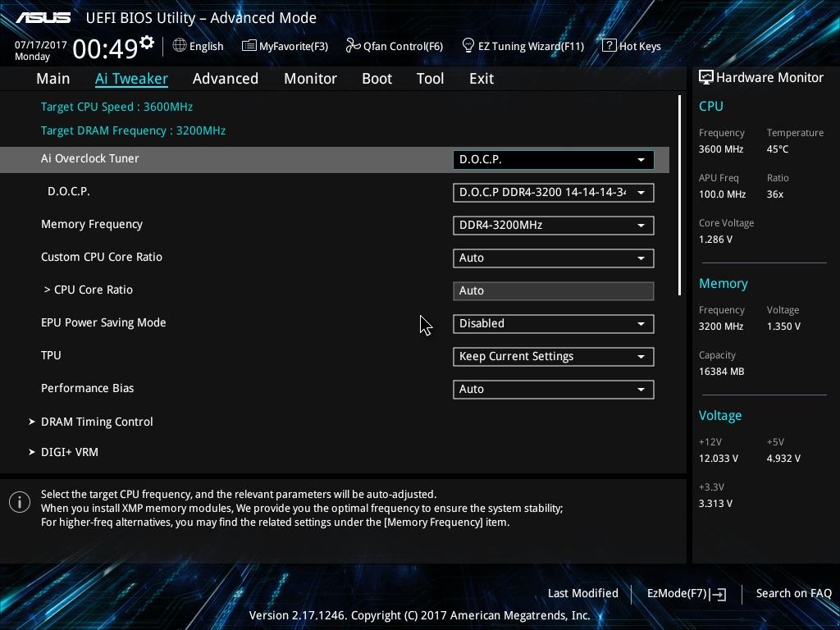This screenshot has height=630, width=840.
Task: Click the Performance Bias label
Action: coord(87,388)
